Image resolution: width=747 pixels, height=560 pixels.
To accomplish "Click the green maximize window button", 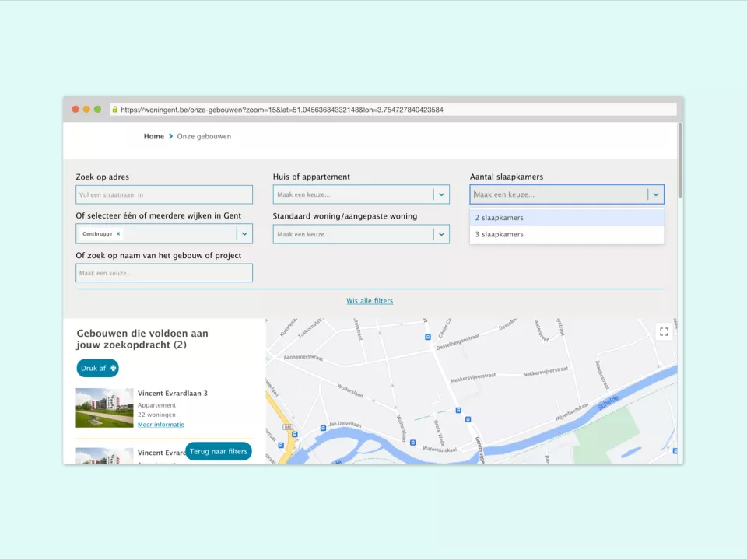I will coord(98,109).
